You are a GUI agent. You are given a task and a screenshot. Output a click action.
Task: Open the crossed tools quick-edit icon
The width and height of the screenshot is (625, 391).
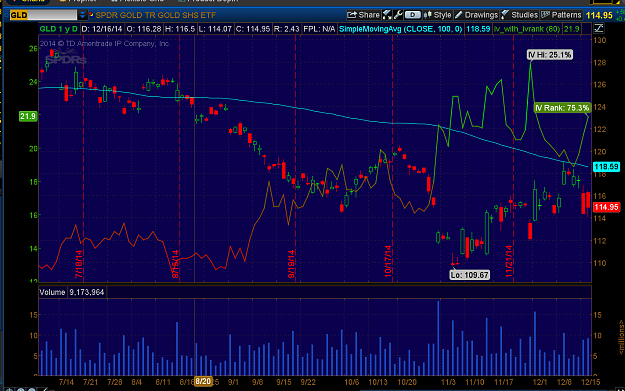pos(387,15)
